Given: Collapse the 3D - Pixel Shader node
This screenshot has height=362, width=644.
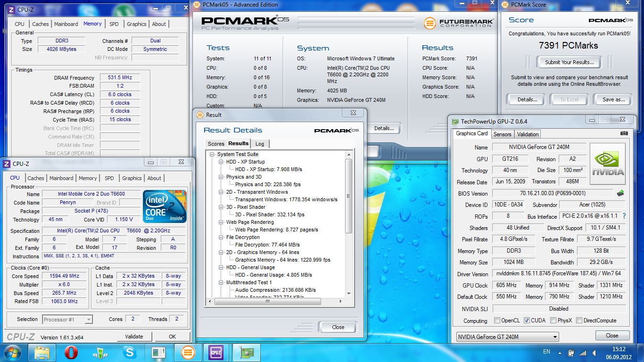Looking at the screenshot, I should tap(222, 207).
